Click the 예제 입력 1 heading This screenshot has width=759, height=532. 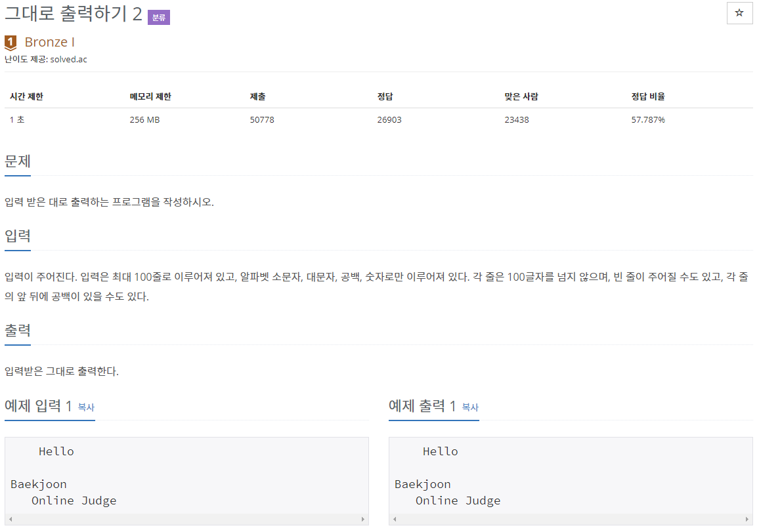point(38,406)
